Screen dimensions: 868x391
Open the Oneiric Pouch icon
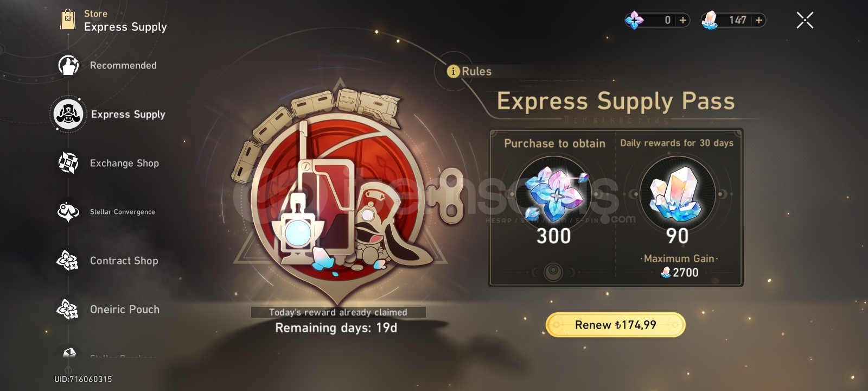(68, 310)
